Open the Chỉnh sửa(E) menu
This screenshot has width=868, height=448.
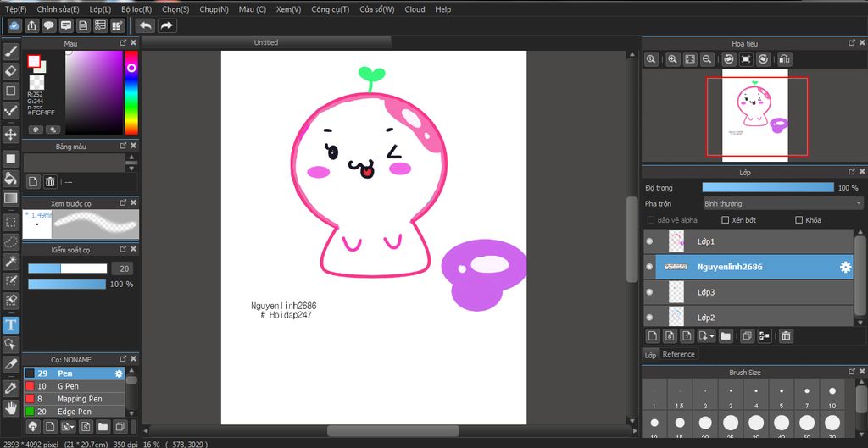point(58,9)
